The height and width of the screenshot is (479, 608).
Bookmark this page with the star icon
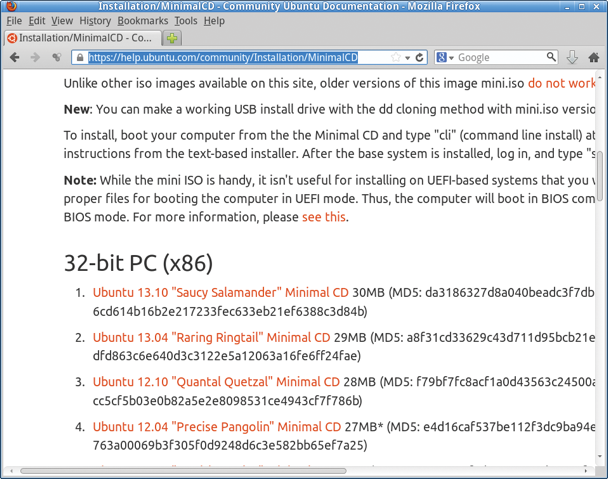click(x=396, y=58)
